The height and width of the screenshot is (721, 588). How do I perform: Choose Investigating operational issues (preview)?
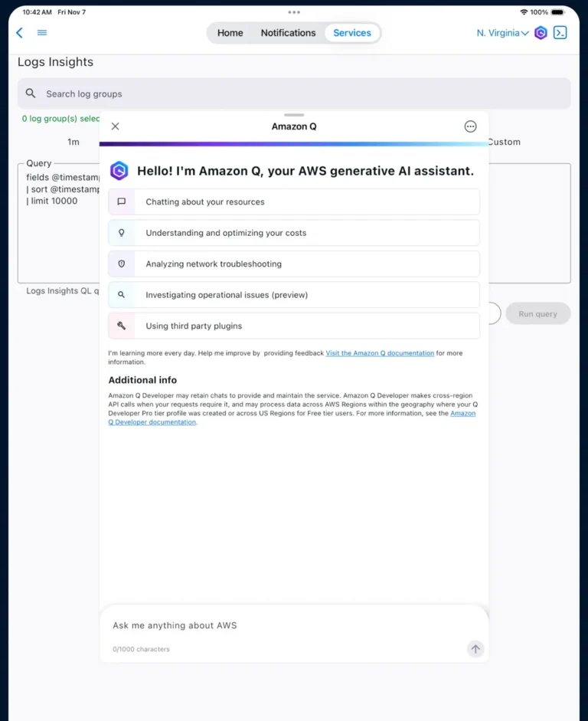coord(294,295)
